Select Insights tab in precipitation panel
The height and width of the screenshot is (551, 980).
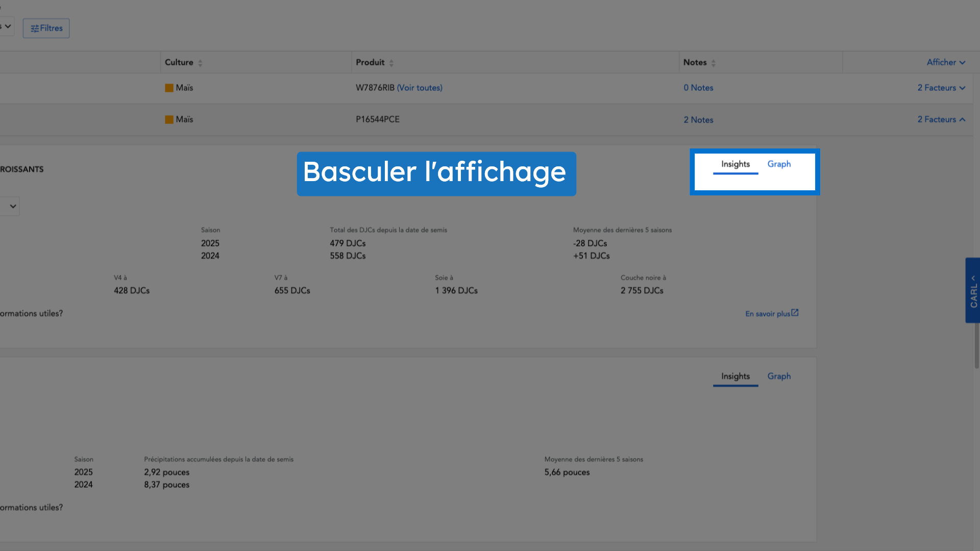(x=736, y=377)
